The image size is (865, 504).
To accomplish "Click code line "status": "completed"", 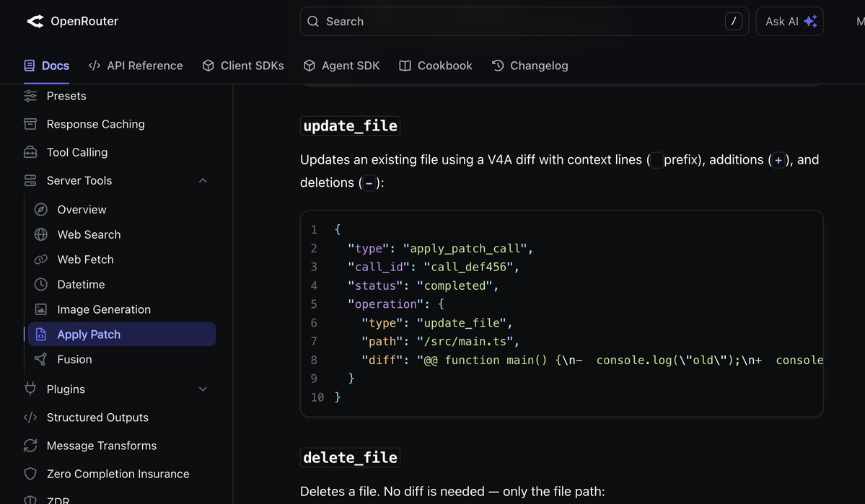I will click(x=423, y=286).
